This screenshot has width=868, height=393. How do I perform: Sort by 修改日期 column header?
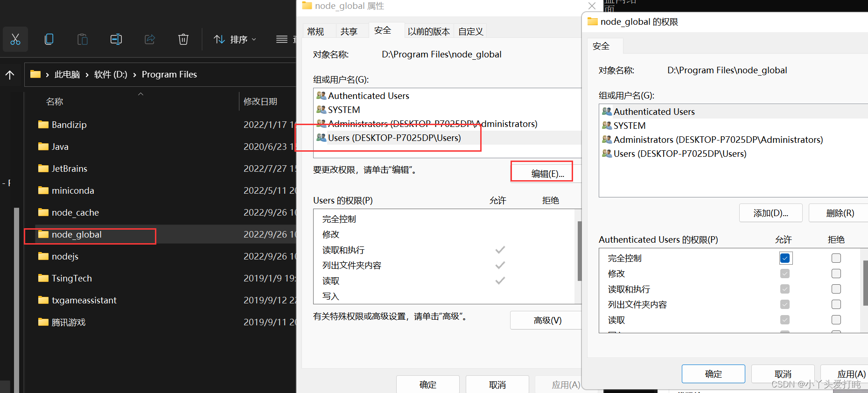pyautogui.click(x=260, y=102)
